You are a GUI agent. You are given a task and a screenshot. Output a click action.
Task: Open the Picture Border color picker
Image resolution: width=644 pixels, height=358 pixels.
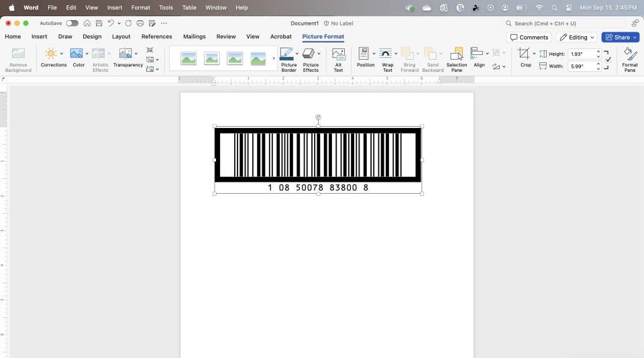click(x=297, y=54)
